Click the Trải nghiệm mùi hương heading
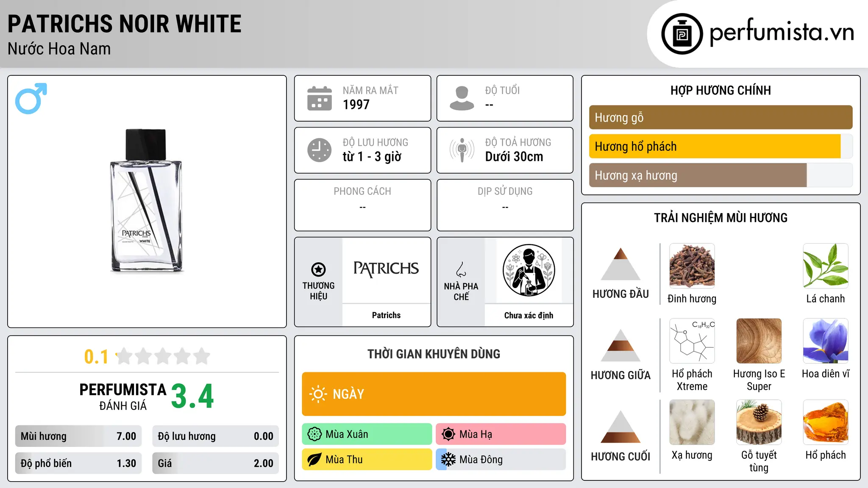This screenshot has width=868, height=488. pos(721,218)
